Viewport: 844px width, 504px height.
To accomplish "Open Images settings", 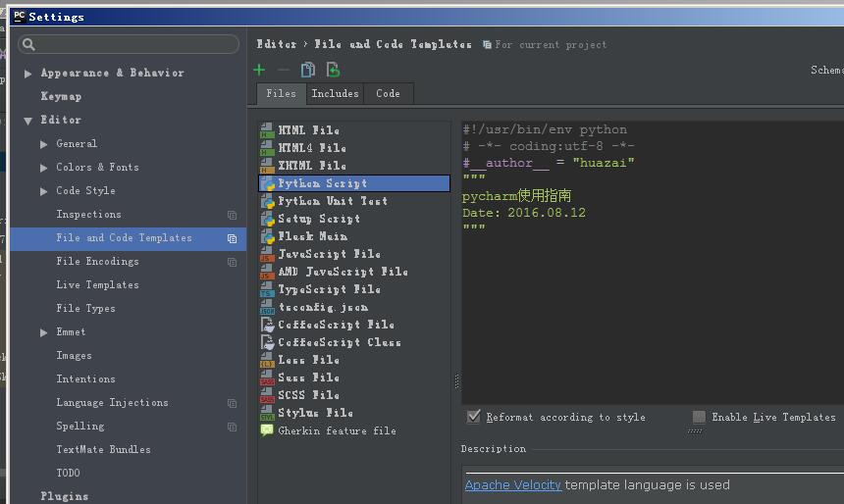I will tap(74, 356).
